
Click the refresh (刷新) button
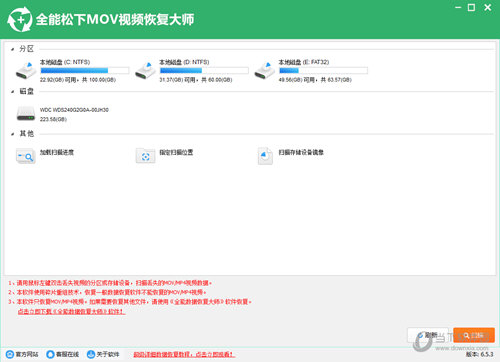(428, 335)
